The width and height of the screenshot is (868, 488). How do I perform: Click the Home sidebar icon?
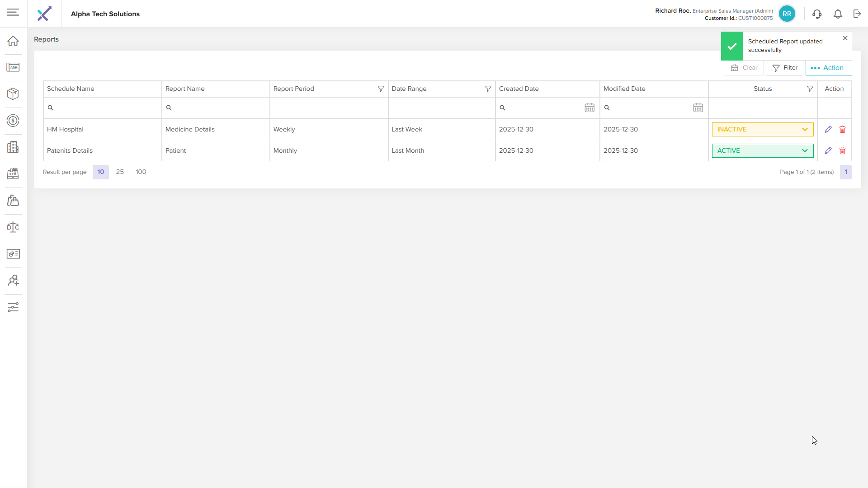(13, 41)
